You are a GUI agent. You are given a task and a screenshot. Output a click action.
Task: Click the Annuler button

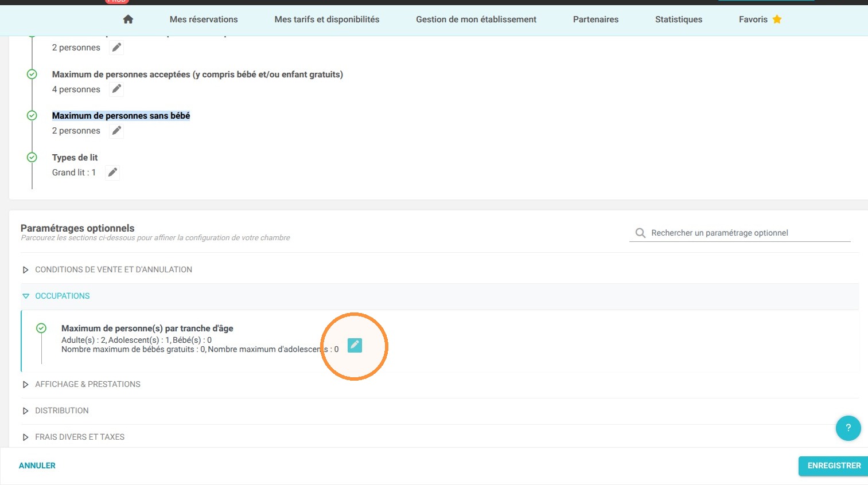coord(37,466)
